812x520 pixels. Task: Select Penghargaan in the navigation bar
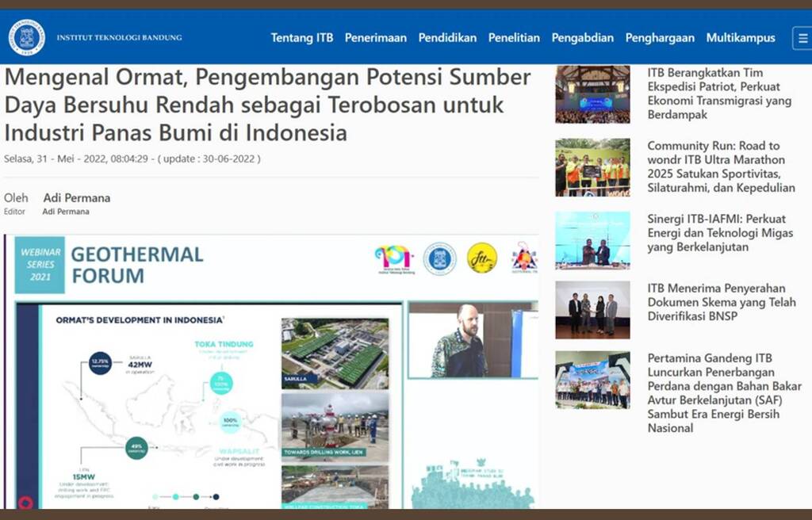click(660, 37)
